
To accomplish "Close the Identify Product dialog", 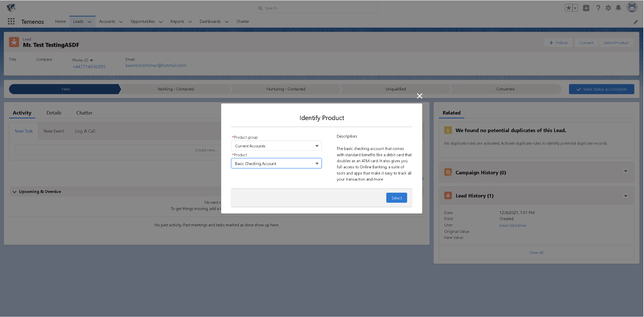I will click(x=419, y=96).
